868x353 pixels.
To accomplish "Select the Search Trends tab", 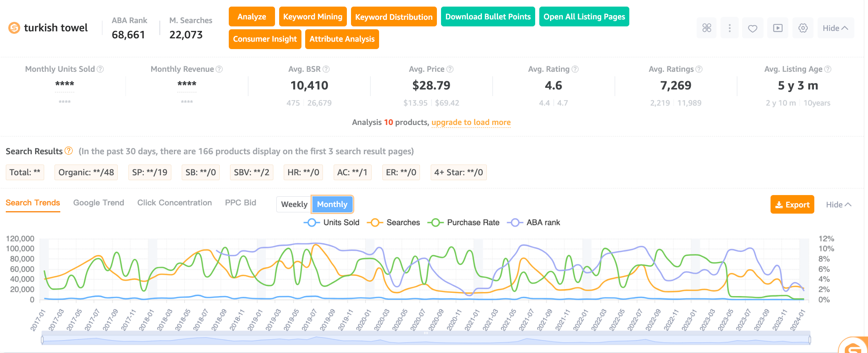I will pos(33,202).
